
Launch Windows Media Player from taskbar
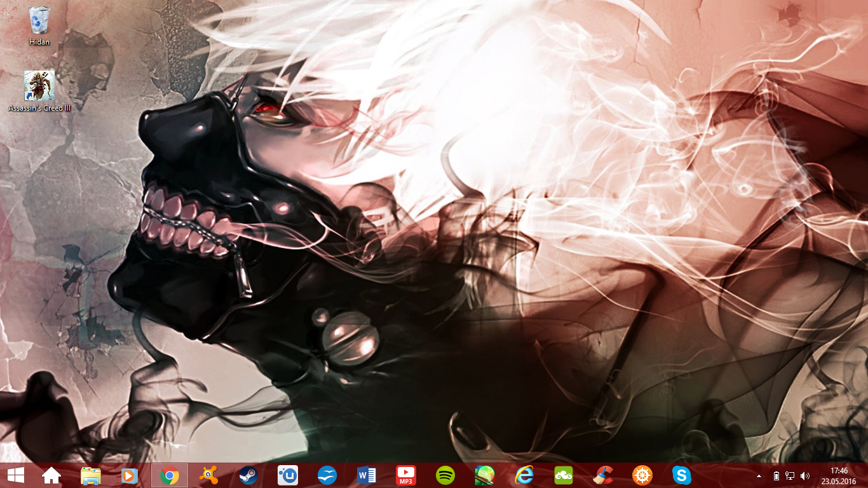[x=129, y=475]
